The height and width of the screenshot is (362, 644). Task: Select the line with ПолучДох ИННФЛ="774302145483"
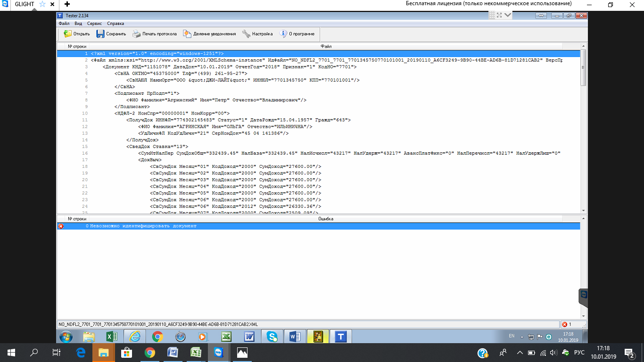[x=318, y=120]
